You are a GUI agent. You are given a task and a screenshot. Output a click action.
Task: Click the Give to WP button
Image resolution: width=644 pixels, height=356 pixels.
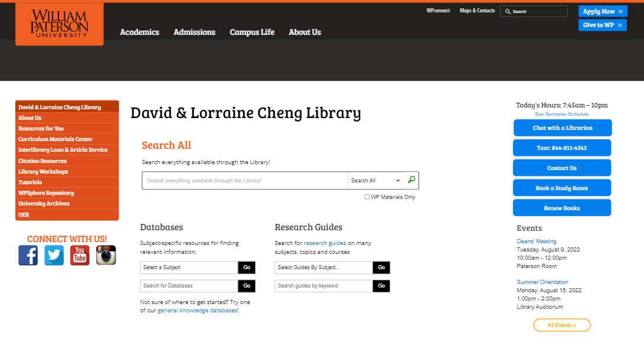(603, 25)
